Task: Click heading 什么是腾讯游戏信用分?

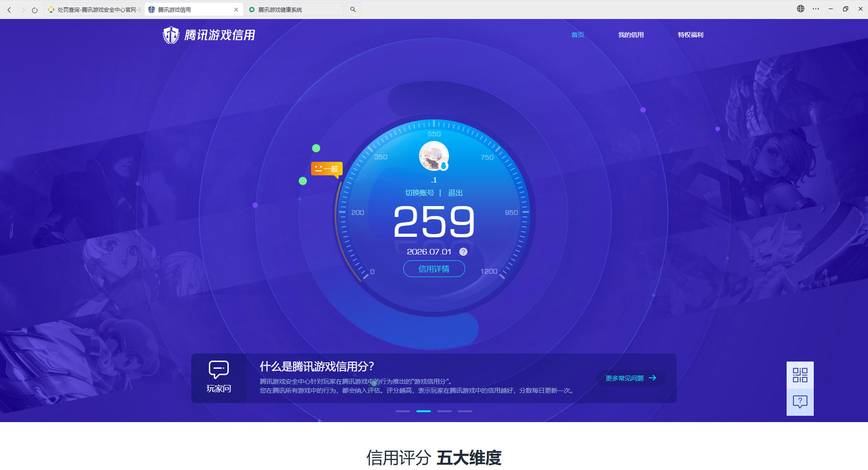Action: click(317, 367)
